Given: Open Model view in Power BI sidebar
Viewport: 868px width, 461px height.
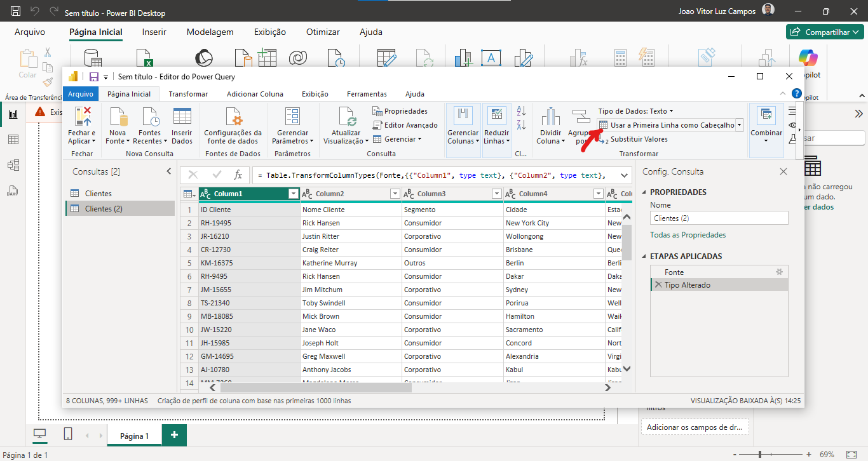Looking at the screenshot, I should [x=13, y=165].
